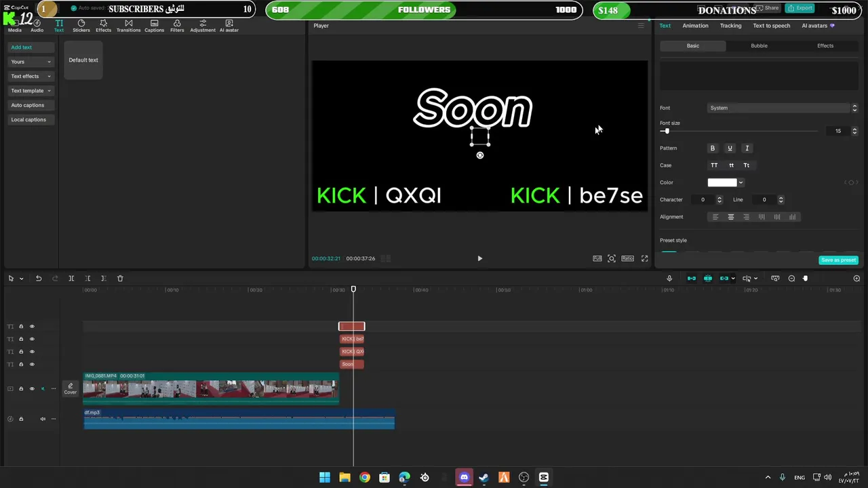Screen dimensions: 868x488
Task: Click the white text Color swatch
Action: [x=722, y=182]
